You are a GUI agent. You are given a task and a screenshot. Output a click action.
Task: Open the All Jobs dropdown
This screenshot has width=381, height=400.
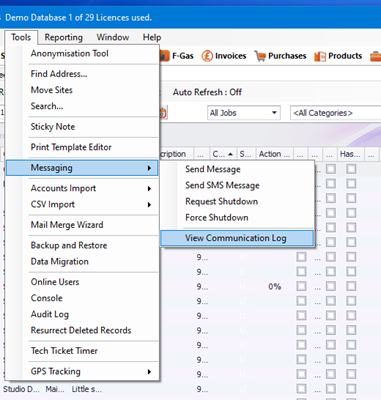pyautogui.click(x=243, y=113)
